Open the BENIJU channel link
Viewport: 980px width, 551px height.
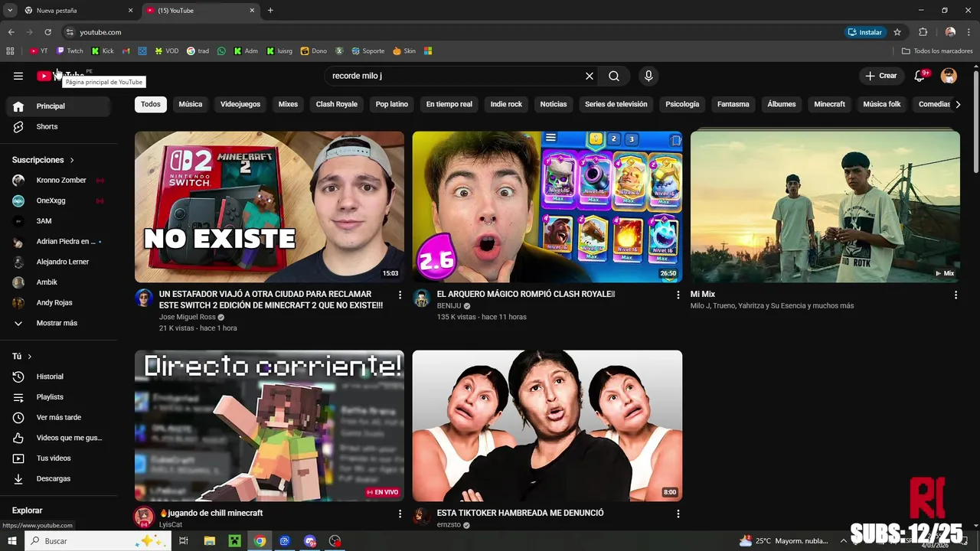449,305
